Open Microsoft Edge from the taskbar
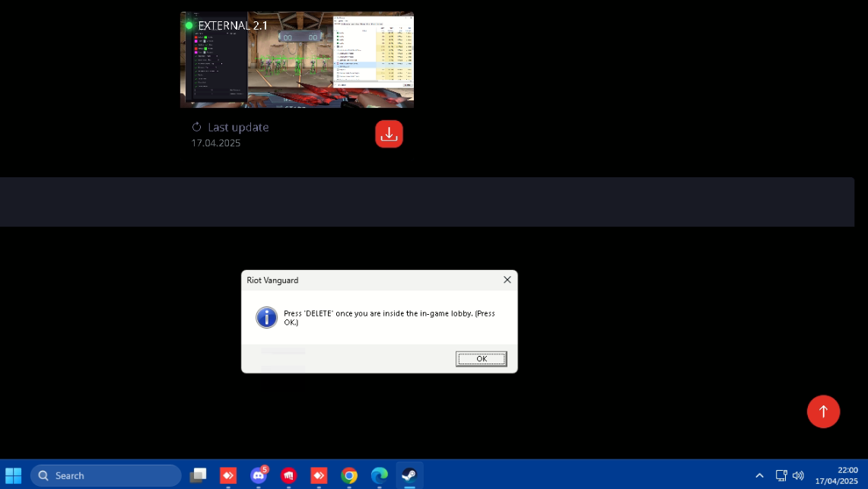This screenshot has width=868, height=489. point(379,475)
